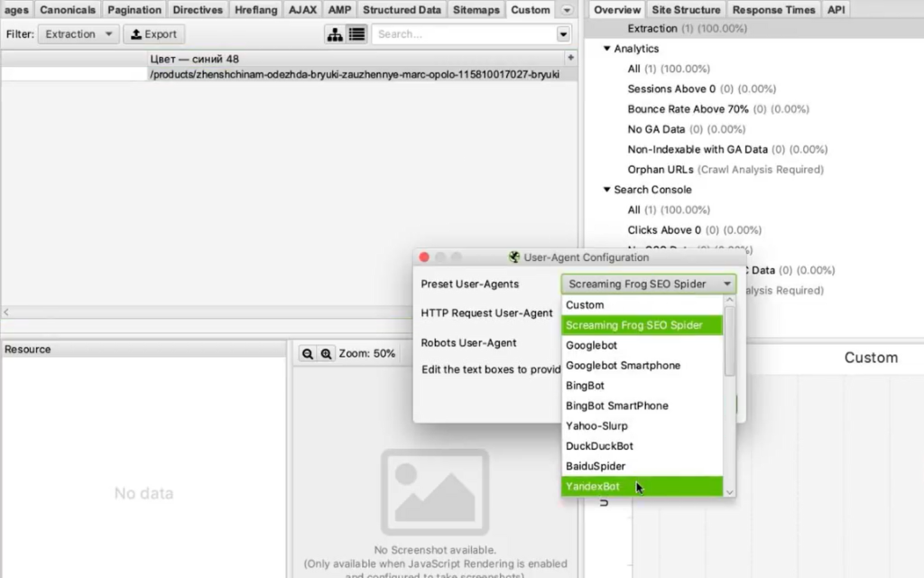Open the Structured Data tab
924x578 pixels.
[402, 10]
